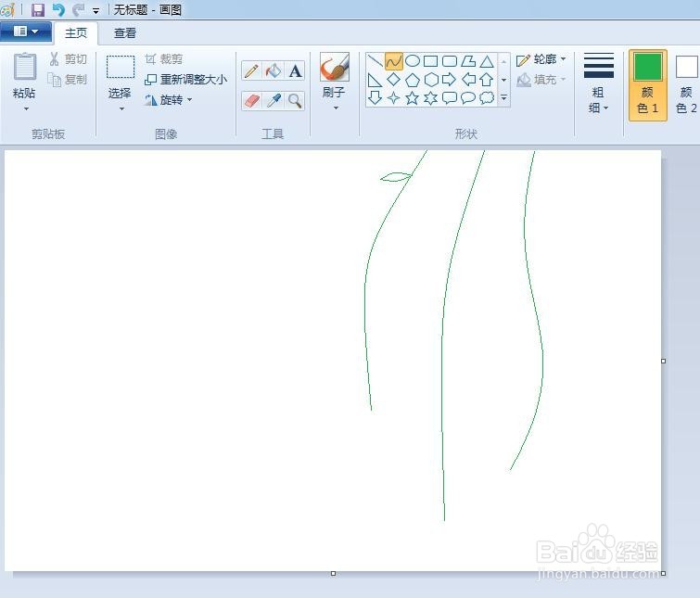Click the Save icon in quick access toolbar
Screen dimensions: 700x598
pyautogui.click(x=38, y=9)
